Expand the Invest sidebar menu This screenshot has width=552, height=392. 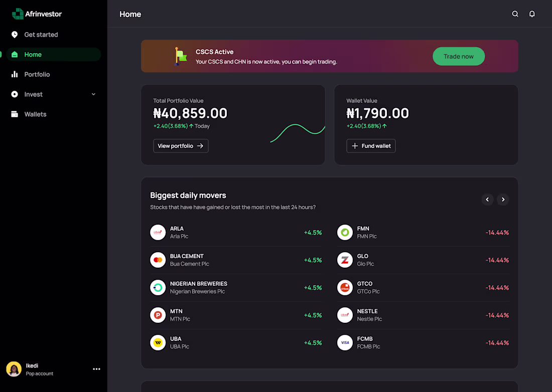tap(93, 94)
